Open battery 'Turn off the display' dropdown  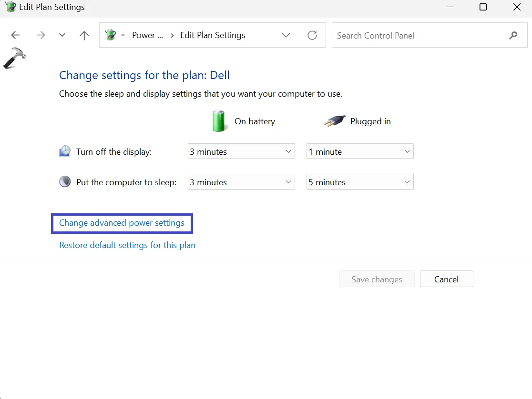click(241, 152)
